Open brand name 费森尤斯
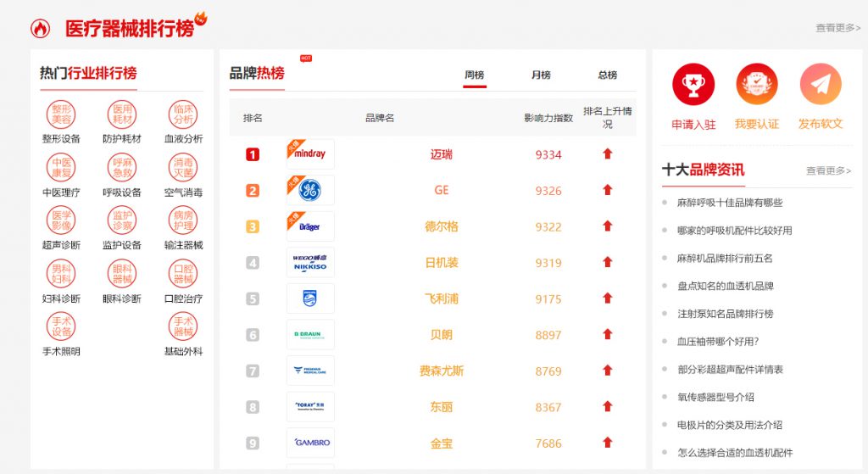Image resolution: width=868 pixels, height=474 pixels. [441, 371]
